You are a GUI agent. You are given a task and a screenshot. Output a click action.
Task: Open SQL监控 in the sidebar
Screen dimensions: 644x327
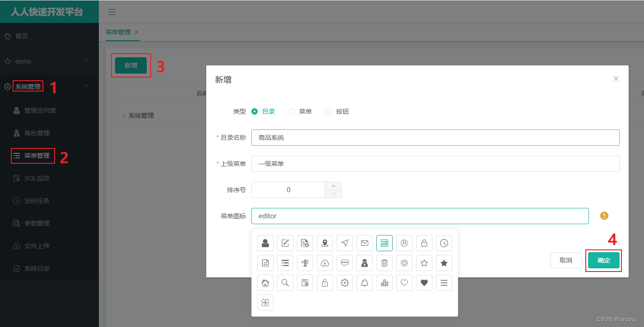(49, 178)
